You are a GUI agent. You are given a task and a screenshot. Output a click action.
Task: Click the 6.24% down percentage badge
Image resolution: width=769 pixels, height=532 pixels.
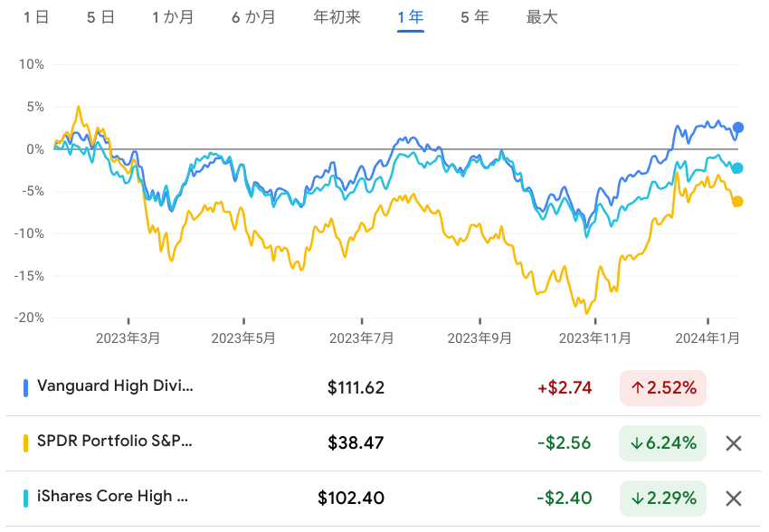point(663,443)
